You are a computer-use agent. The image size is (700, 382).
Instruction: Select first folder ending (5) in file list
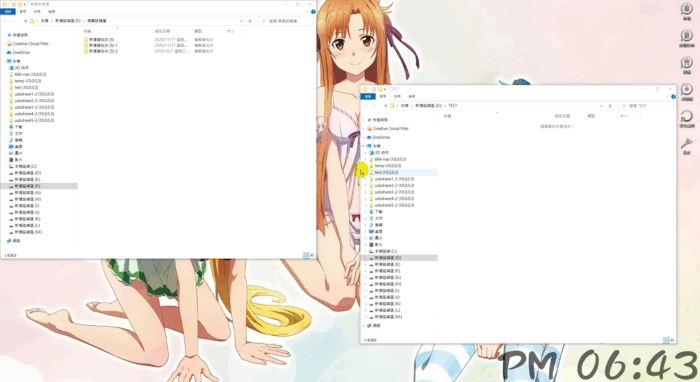pos(99,40)
